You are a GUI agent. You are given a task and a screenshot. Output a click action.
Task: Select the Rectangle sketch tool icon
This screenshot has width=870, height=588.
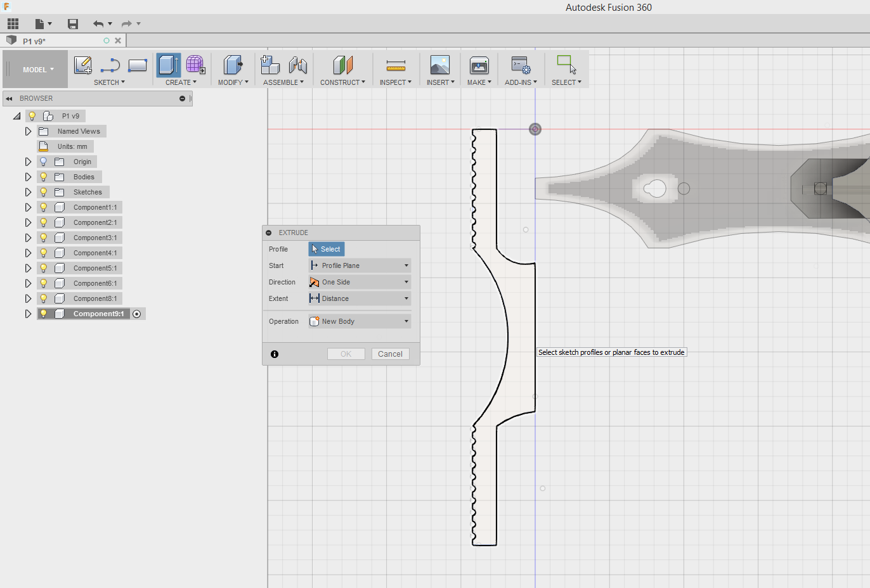[138, 65]
